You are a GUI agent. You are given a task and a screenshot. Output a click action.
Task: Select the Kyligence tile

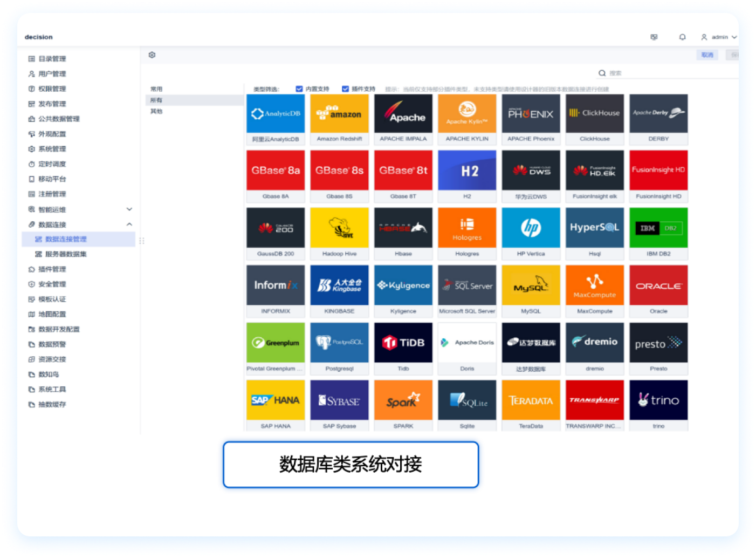(x=403, y=291)
